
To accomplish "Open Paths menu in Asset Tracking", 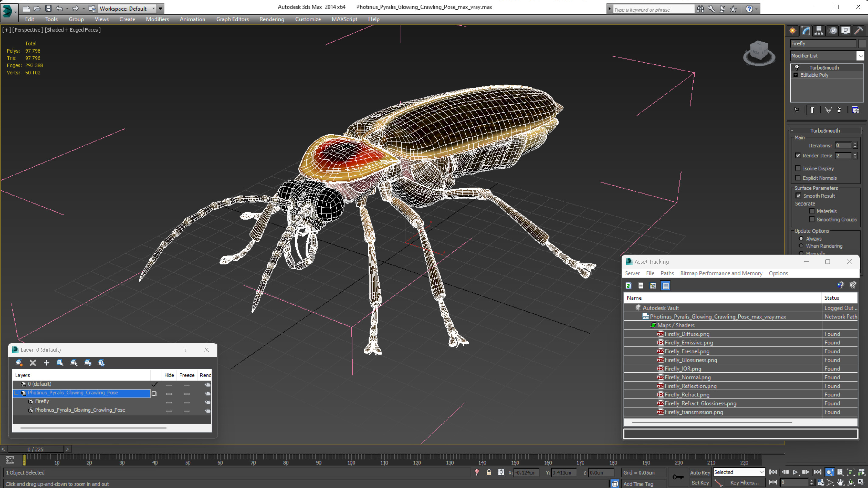I will (x=667, y=273).
